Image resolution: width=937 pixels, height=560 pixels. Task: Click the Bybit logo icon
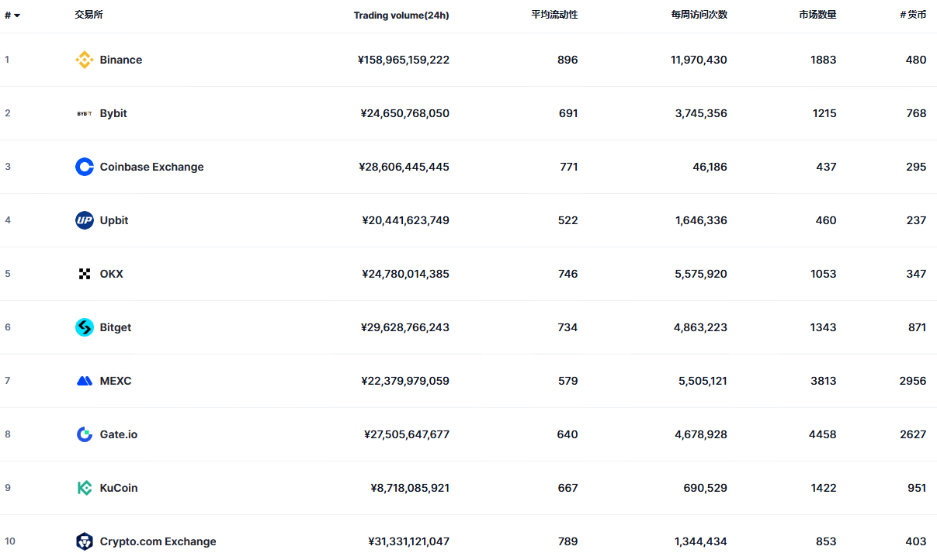84,113
